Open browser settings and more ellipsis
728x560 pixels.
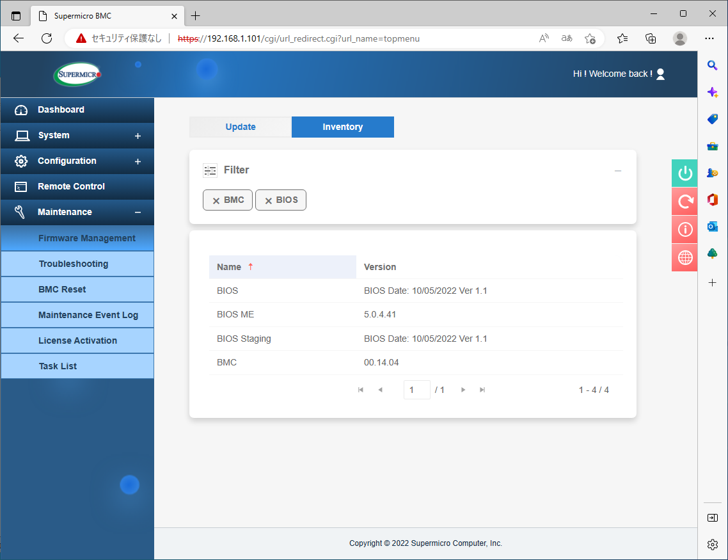709,38
